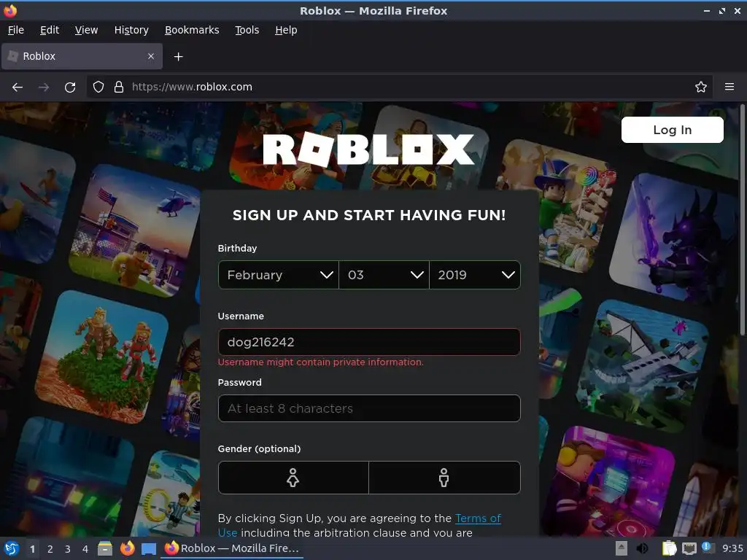This screenshot has width=747, height=560.
Task: Switch to virtual desktop 4
Action: pos(85,549)
